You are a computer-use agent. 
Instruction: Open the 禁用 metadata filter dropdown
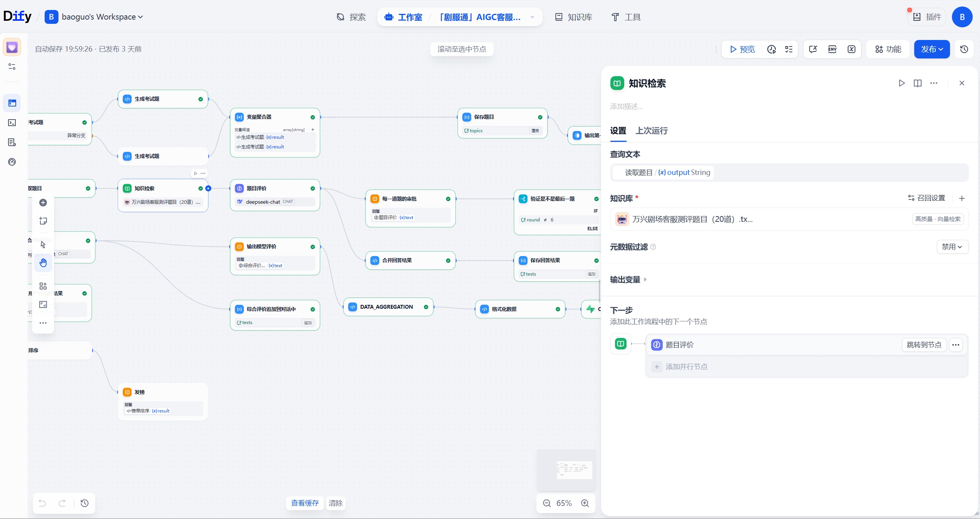pos(952,247)
